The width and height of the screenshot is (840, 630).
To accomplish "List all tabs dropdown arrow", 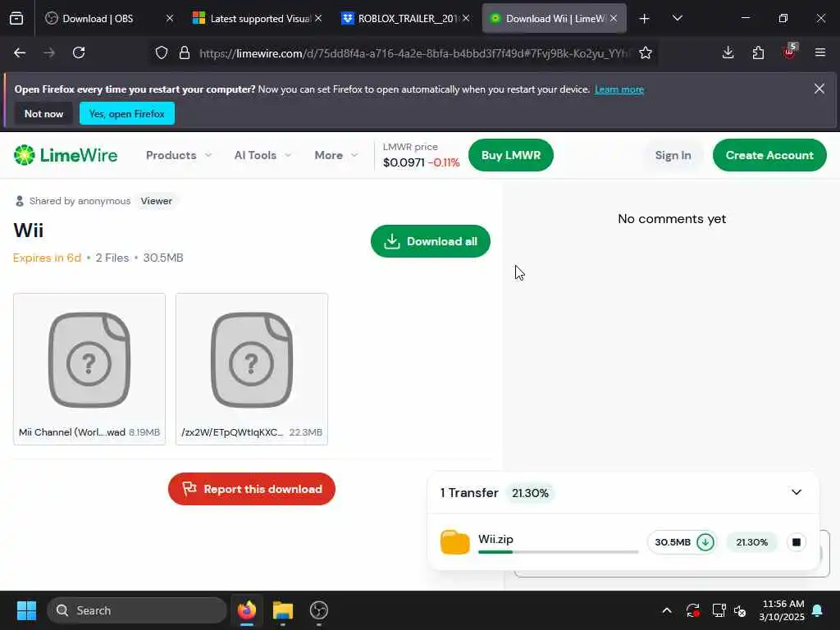I will click(677, 18).
